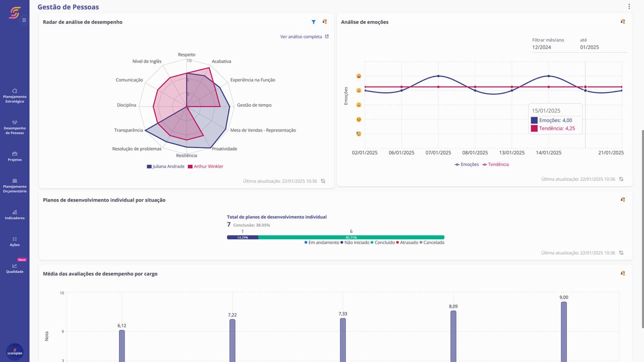Open the Ações module
644x362 pixels.
click(15, 242)
